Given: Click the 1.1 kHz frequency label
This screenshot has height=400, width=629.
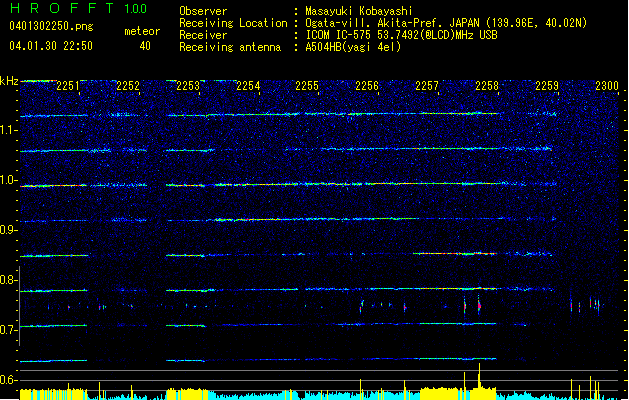Looking at the screenshot, I should point(9,130).
